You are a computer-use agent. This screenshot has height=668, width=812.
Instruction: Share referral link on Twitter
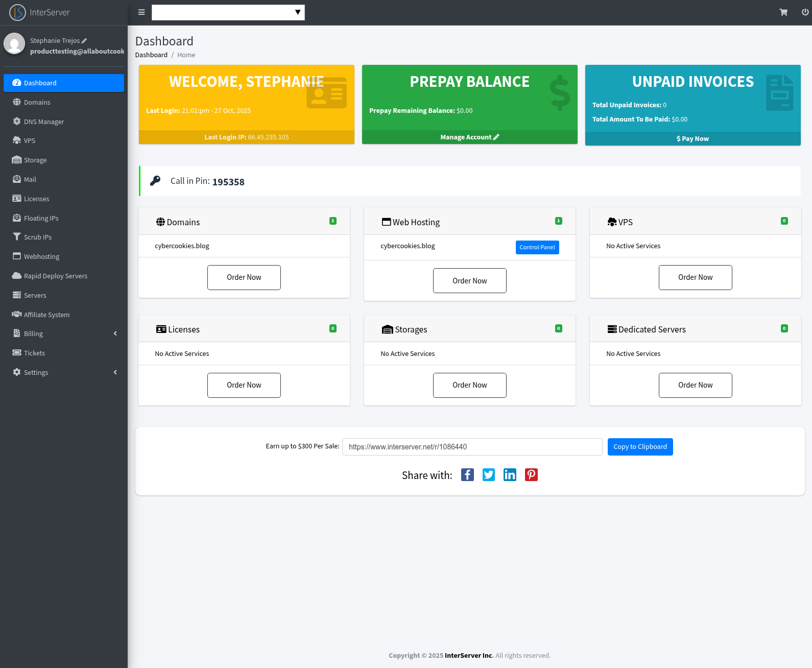pyautogui.click(x=489, y=475)
